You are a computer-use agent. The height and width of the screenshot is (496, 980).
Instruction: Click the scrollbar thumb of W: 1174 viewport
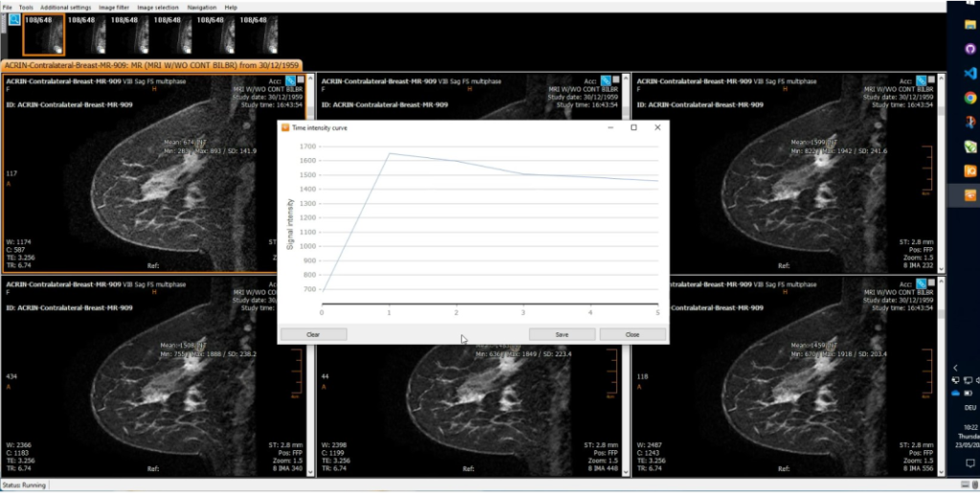tap(310, 111)
